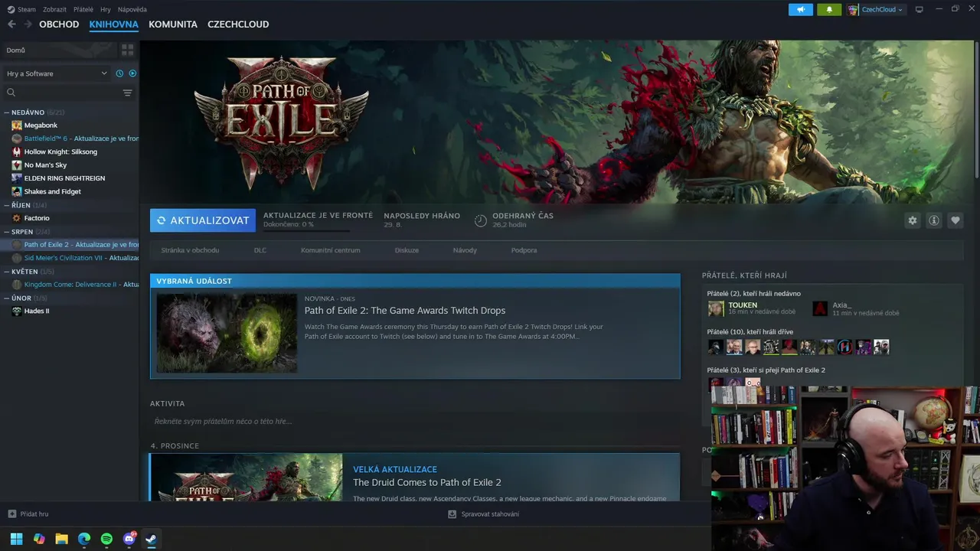Open the Podpora link
980x551 pixels.
(524, 250)
